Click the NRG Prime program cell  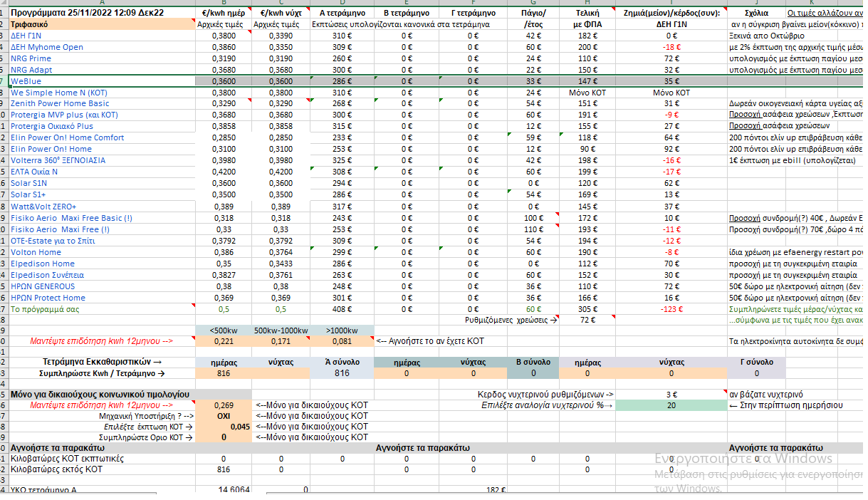tap(103, 58)
